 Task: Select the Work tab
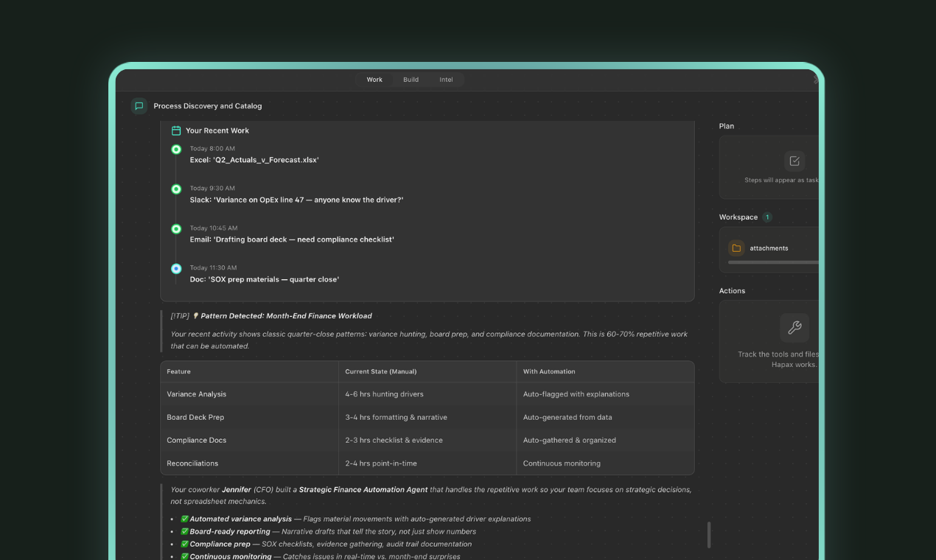point(374,79)
